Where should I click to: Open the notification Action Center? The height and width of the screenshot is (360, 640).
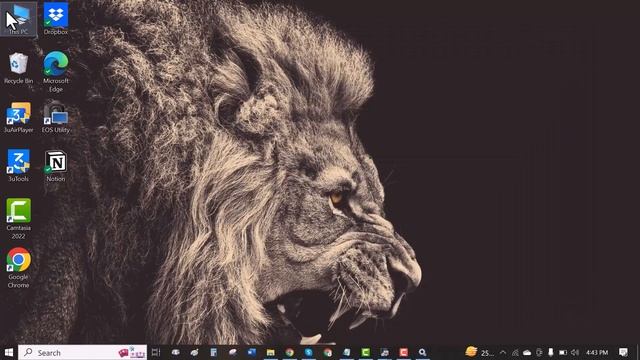623,352
